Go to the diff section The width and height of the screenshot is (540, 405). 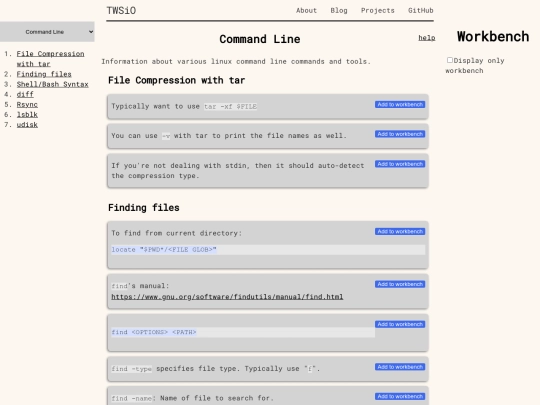pos(25,94)
